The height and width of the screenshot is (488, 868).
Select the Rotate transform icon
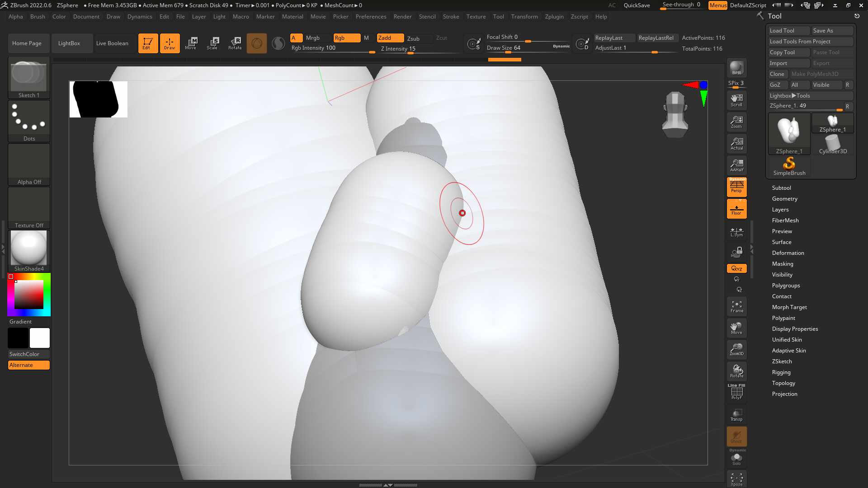[x=235, y=43]
